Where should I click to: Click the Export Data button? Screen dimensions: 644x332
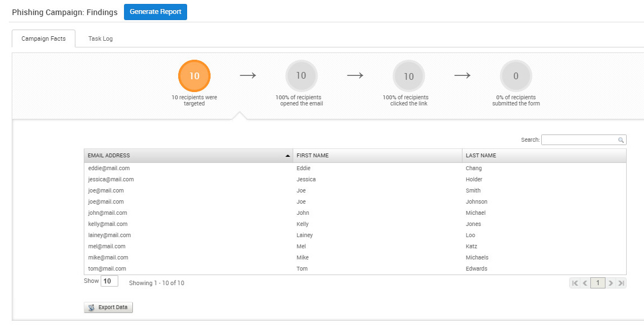click(x=108, y=307)
